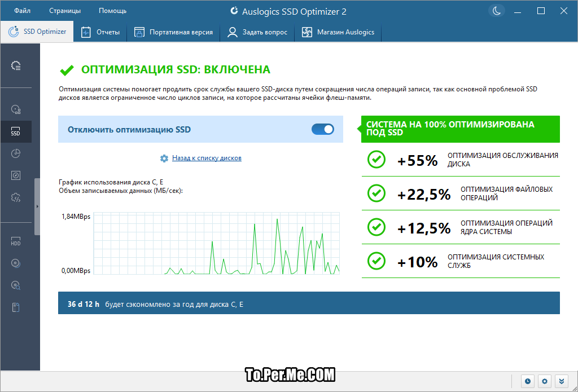Switch to the Отчеты tab

pyautogui.click(x=100, y=32)
